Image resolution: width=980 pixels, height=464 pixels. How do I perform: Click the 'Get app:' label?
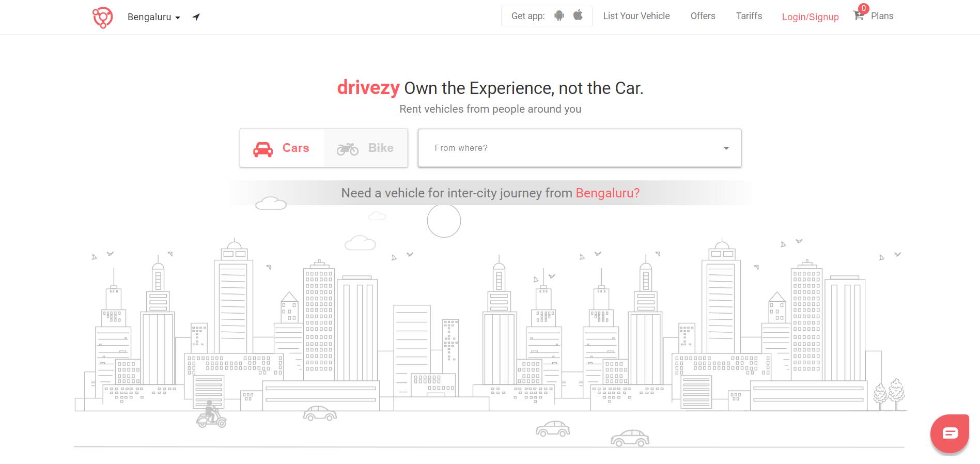click(528, 16)
